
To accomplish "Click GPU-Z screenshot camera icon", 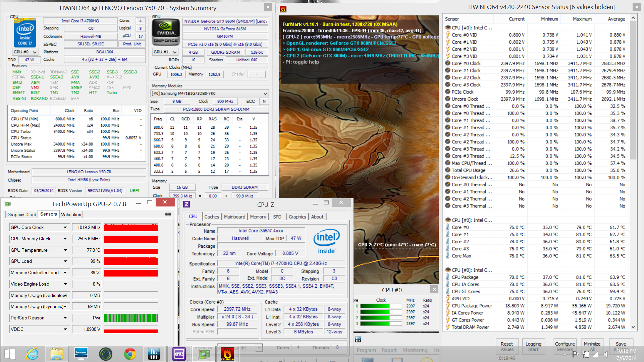I will [168, 214].
